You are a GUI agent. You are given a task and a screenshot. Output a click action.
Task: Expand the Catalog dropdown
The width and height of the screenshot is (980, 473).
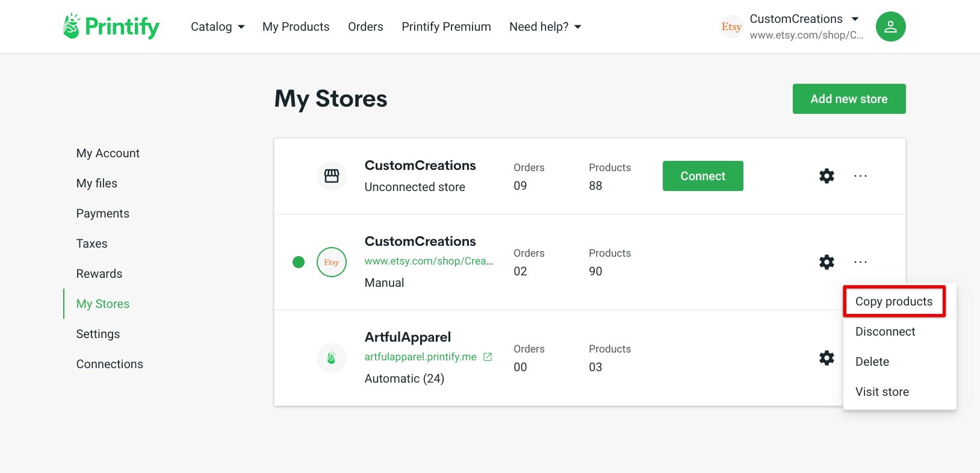point(218,27)
